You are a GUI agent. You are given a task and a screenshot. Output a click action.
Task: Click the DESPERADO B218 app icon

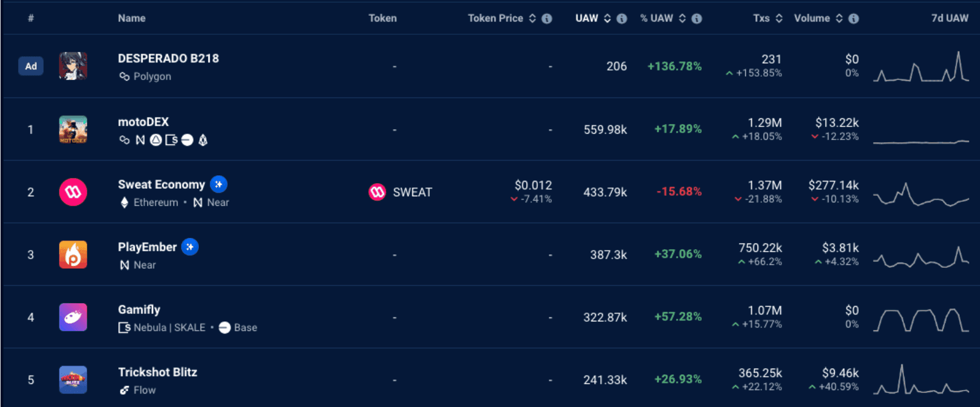click(x=73, y=66)
